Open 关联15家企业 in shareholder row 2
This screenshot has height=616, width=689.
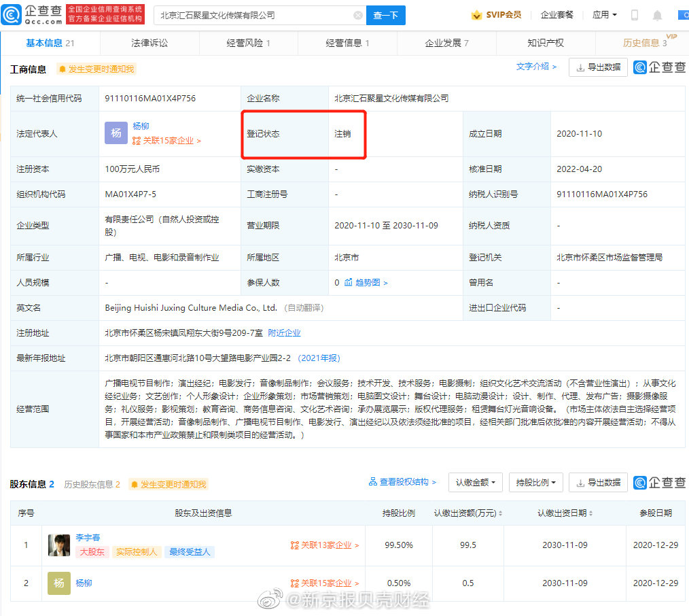(x=325, y=583)
